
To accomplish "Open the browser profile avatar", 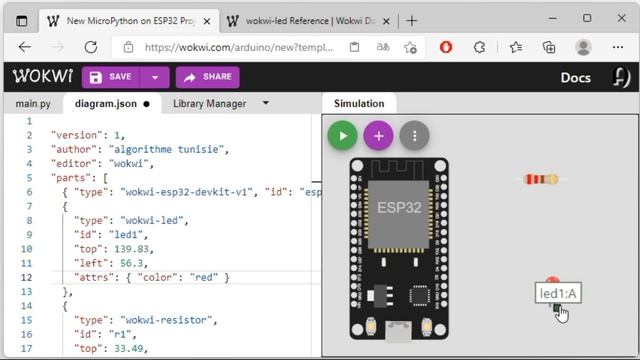I will [x=583, y=47].
